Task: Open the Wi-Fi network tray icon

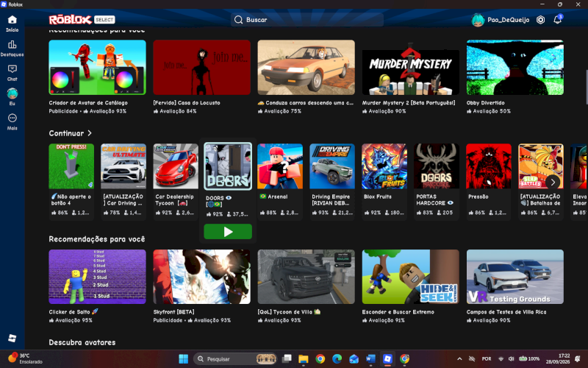Action: [x=501, y=359]
